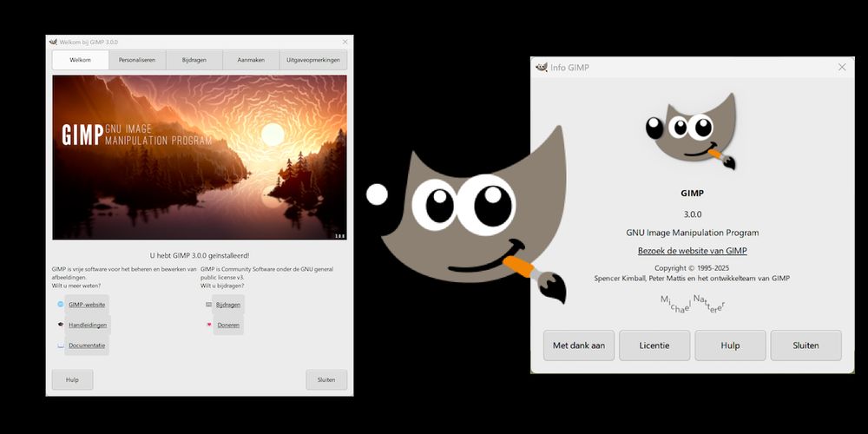Screen dimensions: 868x434
Task: Click Hulp button in Info GIMP dialog
Action: pos(730,345)
